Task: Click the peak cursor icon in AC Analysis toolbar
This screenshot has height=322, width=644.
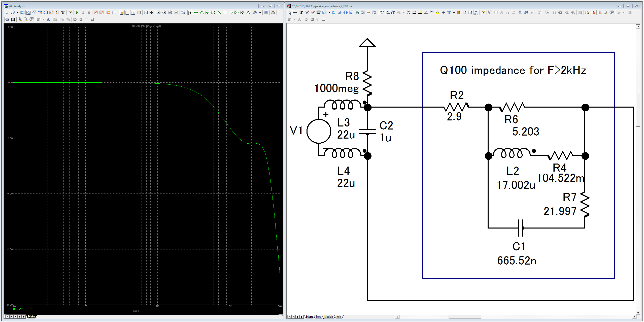Action: click(x=202, y=13)
